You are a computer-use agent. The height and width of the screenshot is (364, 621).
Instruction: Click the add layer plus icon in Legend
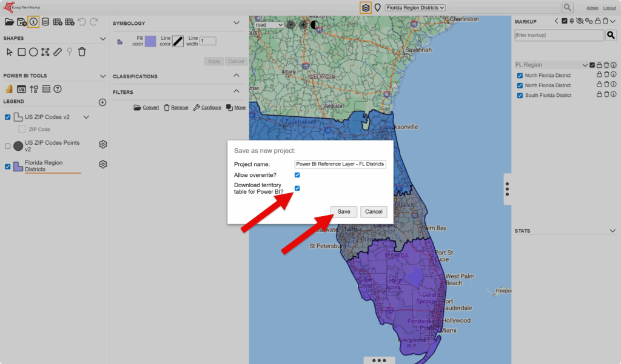(x=102, y=102)
